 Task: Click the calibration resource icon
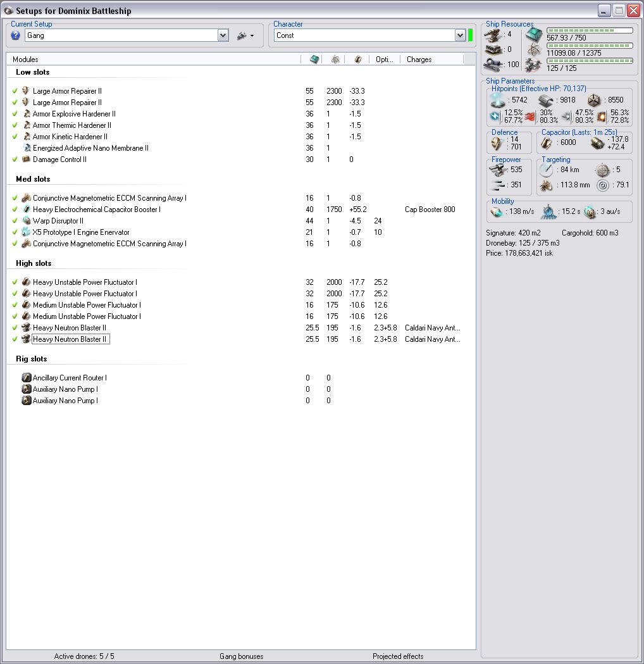[x=493, y=65]
